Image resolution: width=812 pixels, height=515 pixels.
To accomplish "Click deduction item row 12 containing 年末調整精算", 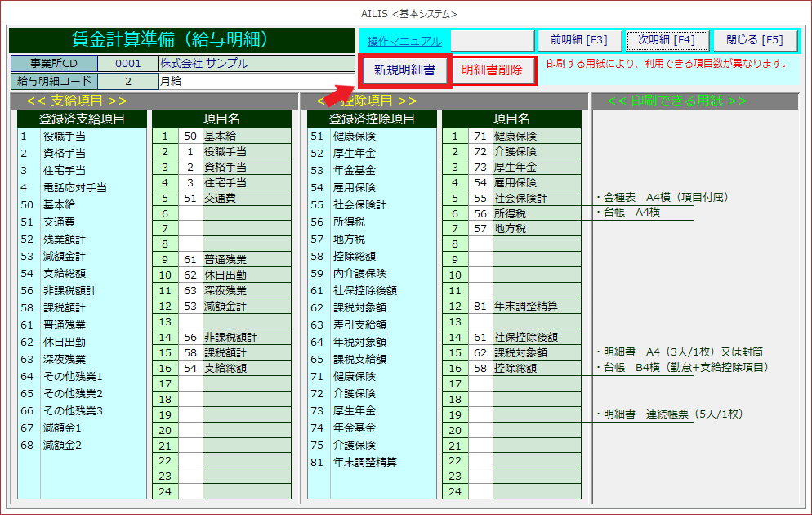I will click(x=536, y=307).
